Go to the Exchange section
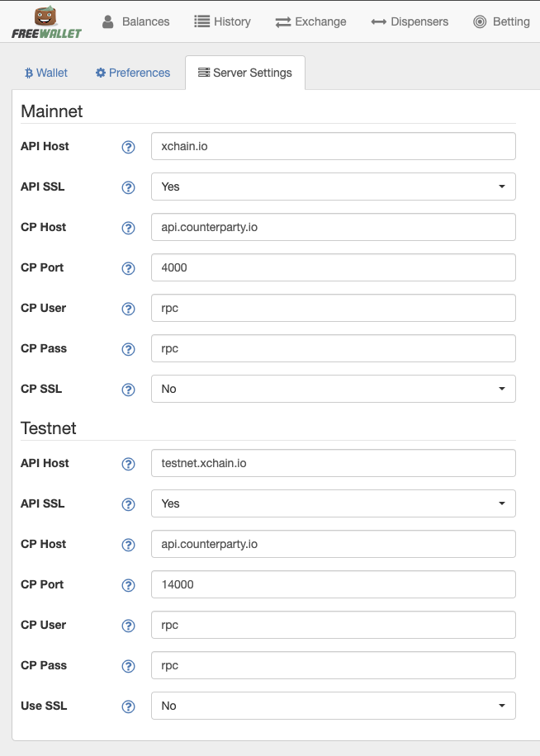Viewport: 540px width, 756px height. coord(310,21)
